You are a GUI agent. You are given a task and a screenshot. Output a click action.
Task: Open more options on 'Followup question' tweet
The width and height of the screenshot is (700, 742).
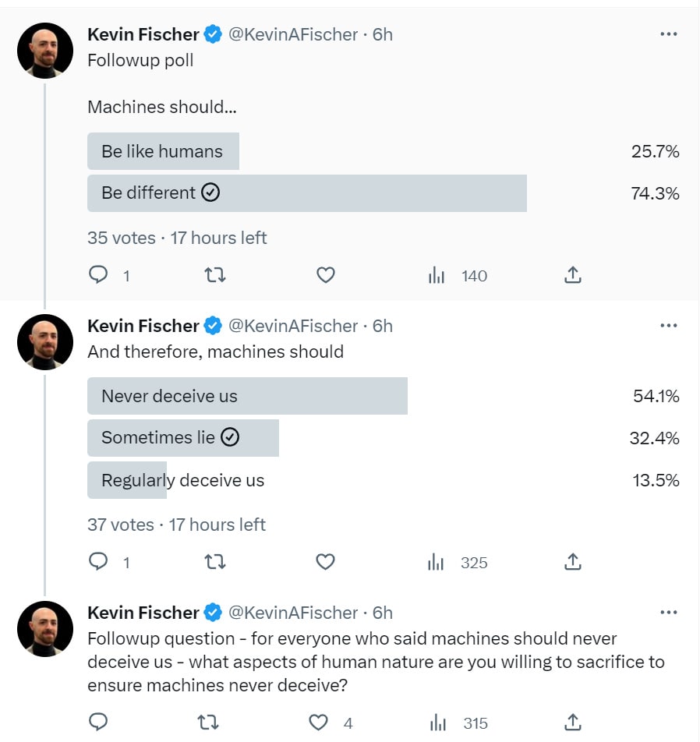(x=668, y=613)
